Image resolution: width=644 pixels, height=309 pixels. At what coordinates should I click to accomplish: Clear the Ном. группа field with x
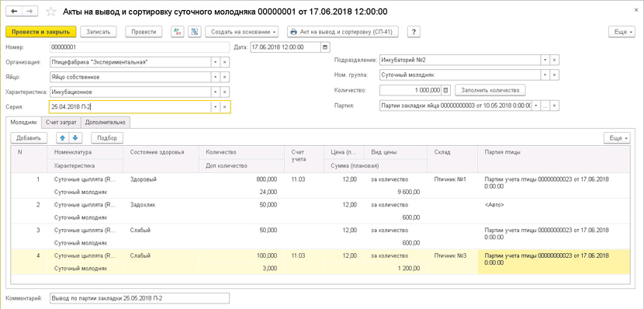point(554,75)
